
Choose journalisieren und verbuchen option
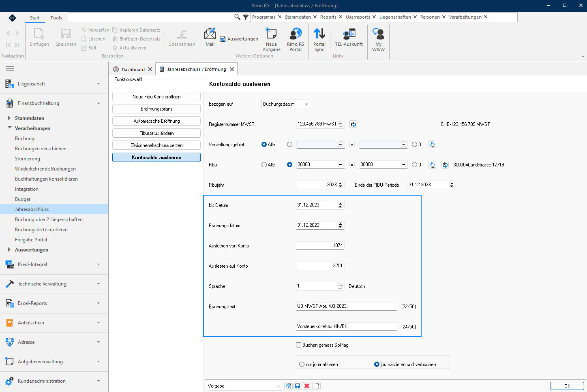pos(377,364)
